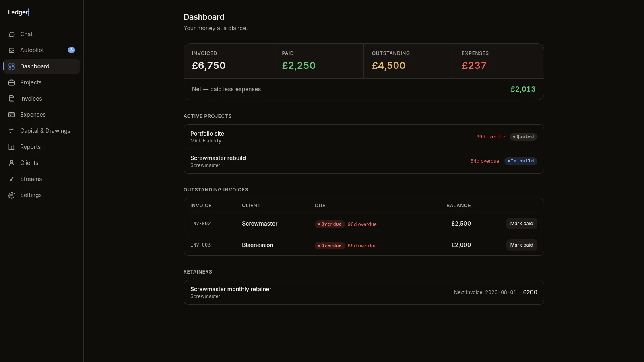The width and height of the screenshot is (644, 362).
Task: Click the Reports bar chart icon
Action: (12, 147)
